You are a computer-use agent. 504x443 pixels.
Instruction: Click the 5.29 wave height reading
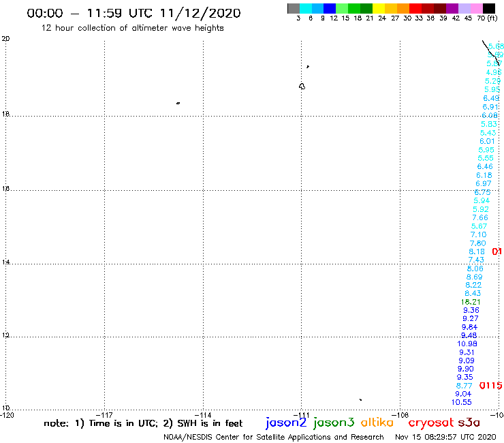pyautogui.click(x=492, y=81)
